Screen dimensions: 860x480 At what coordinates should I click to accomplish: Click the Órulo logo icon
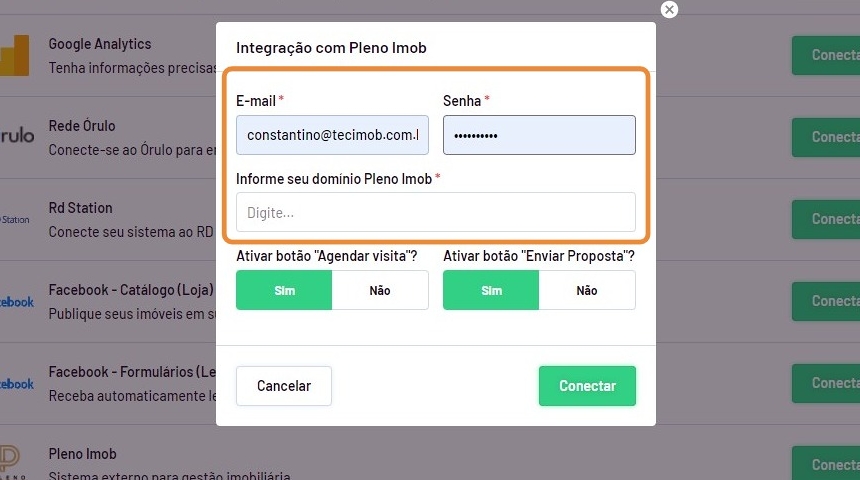pyautogui.click(x=17, y=136)
